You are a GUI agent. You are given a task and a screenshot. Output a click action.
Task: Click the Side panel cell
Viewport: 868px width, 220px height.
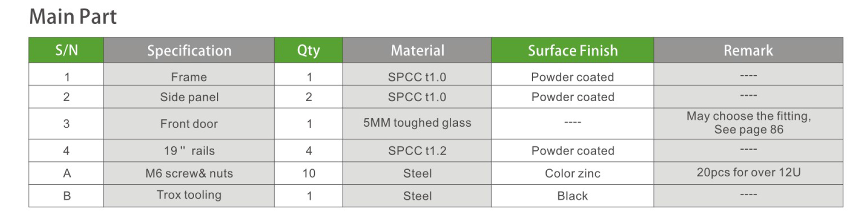[x=189, y=97]
